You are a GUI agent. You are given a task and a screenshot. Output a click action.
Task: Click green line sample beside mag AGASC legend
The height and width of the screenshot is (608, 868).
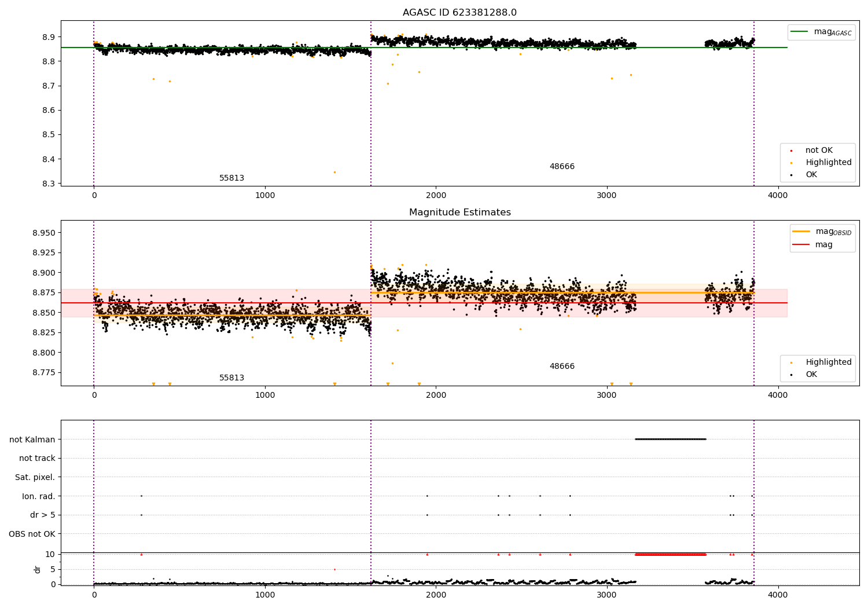799,32
